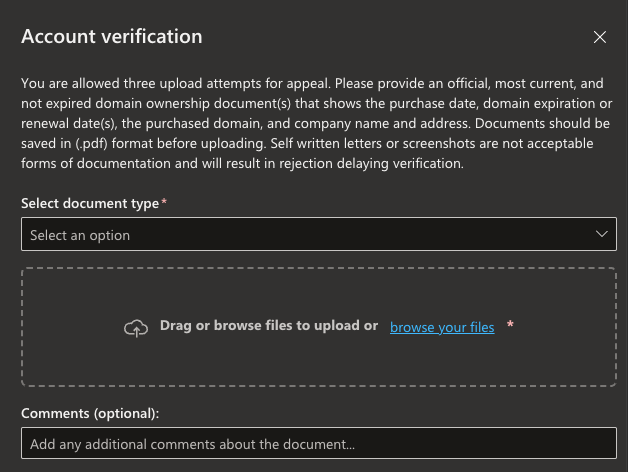628x472 pixels.
Task: Focus the additional comments input field
Action: (318, 443)
